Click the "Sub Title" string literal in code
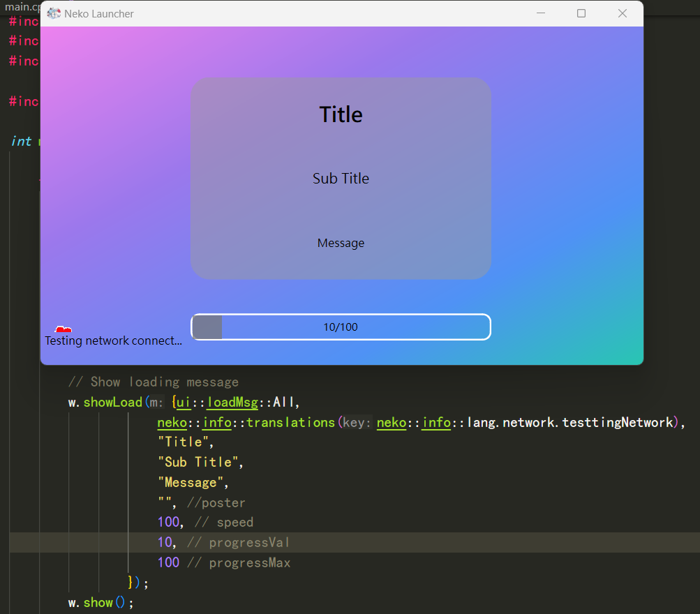700x614 pixels. [x=198, y=463]
